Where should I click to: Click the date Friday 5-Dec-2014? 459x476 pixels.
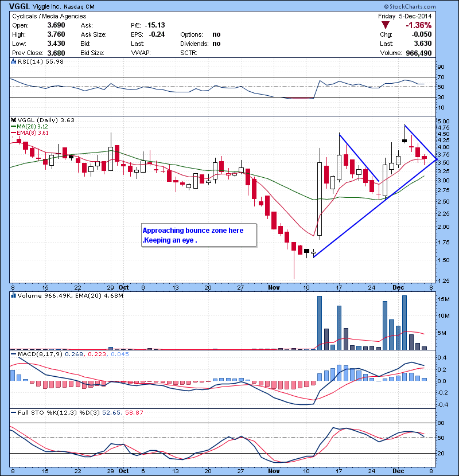[x=404, y=16]
